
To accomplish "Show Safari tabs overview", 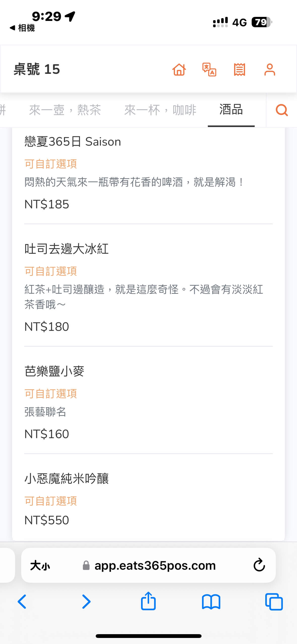I will coord(274,602).
